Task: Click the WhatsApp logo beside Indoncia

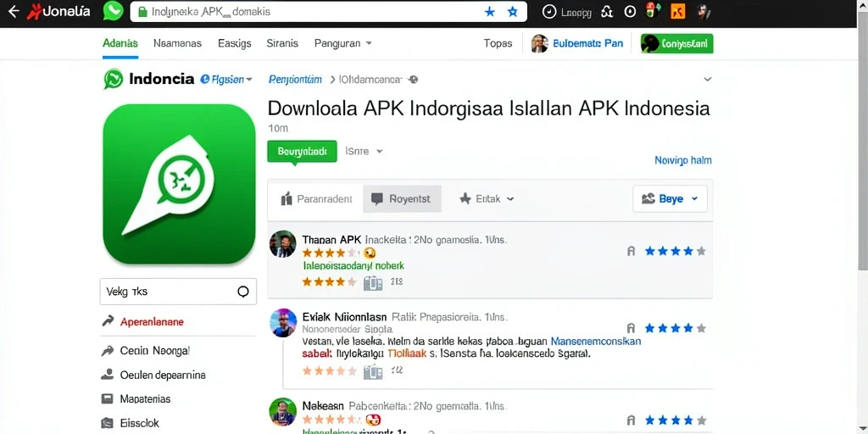Action: (114, 79)
